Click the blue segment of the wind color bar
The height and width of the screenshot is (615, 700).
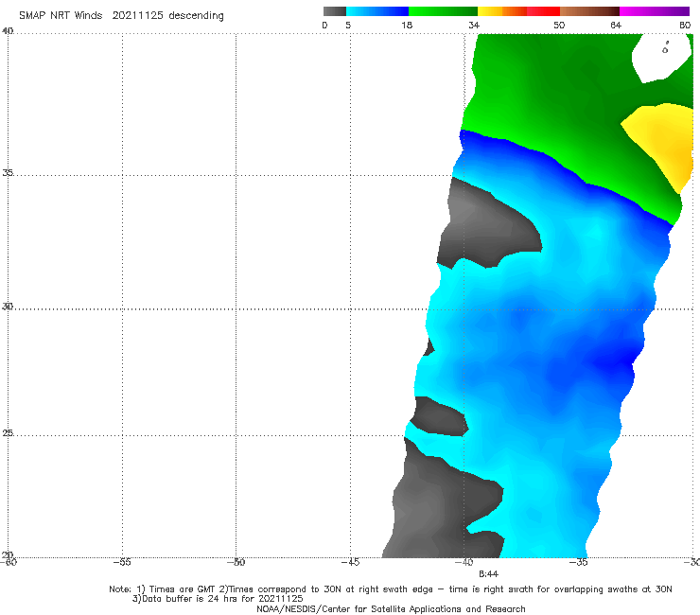377,11
